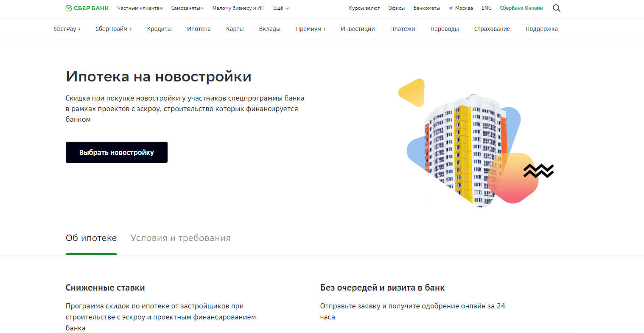Click the Выбрать новостройку button

click(x=117, y=152)
